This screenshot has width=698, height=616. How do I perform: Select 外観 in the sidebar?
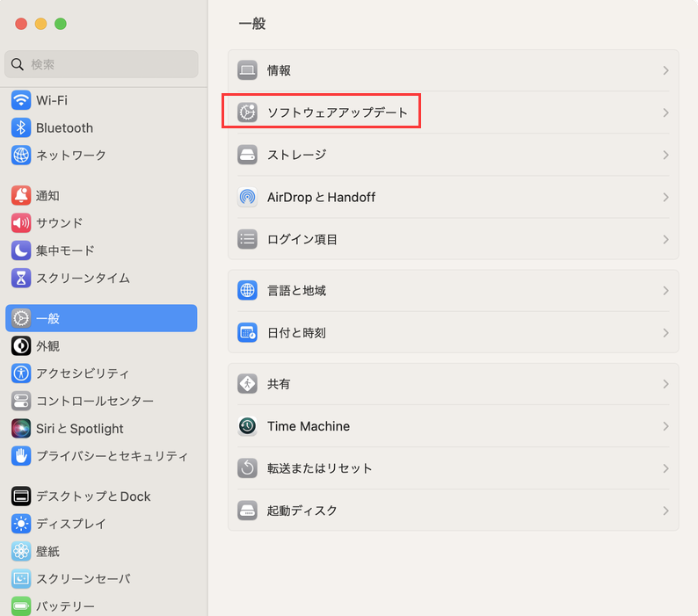click(x=47, y=346)
